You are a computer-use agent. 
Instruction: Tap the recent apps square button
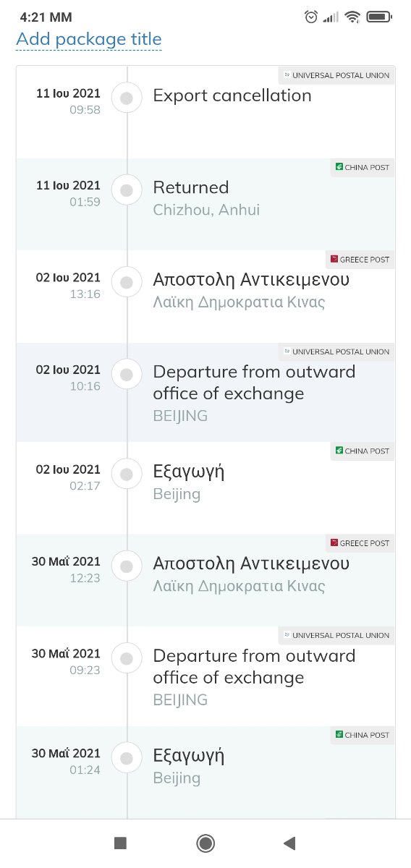click(121, 843)
